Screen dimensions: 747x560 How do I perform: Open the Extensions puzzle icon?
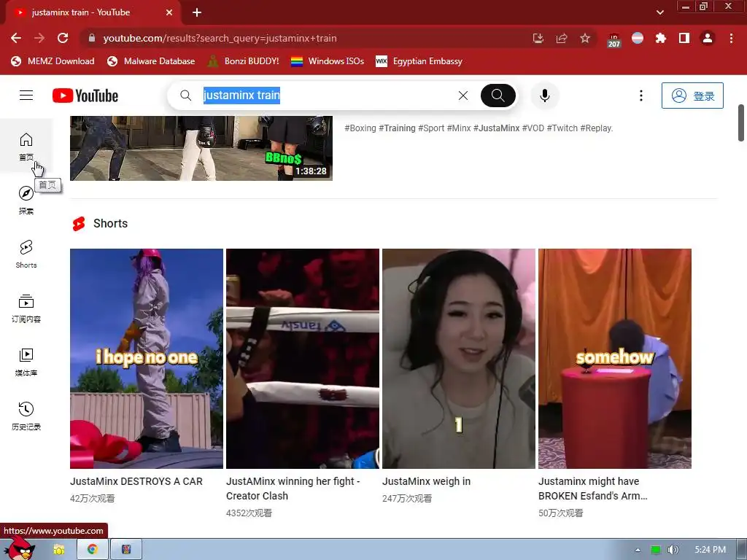click(661, 38)
